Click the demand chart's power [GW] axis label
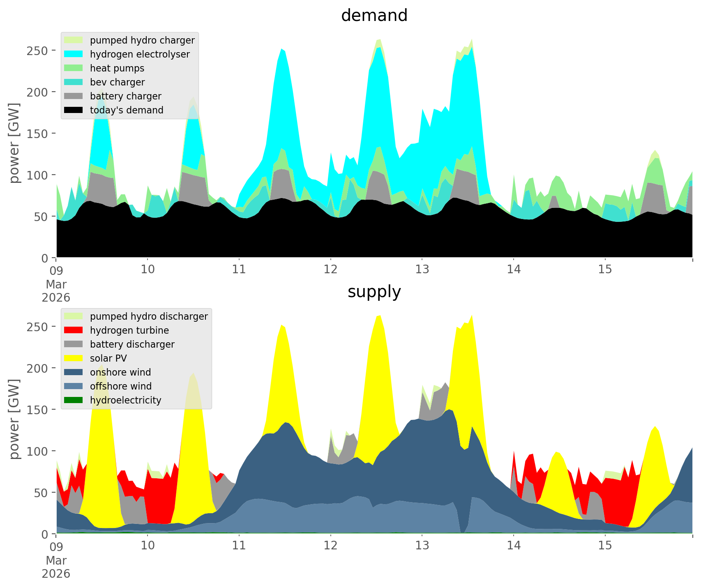 click(x=14, y=143)
